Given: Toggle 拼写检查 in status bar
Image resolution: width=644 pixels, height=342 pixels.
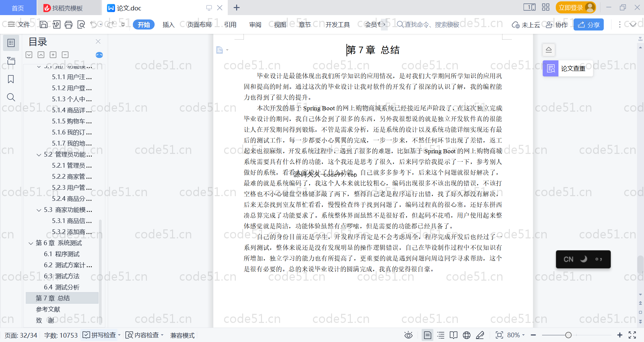Looking at the screenshot, I should 102,335.
